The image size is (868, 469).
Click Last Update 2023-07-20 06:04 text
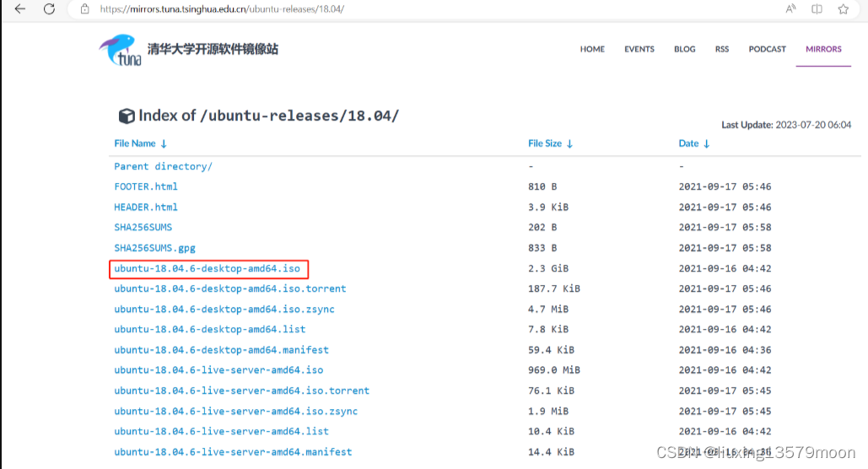[786, 125]
